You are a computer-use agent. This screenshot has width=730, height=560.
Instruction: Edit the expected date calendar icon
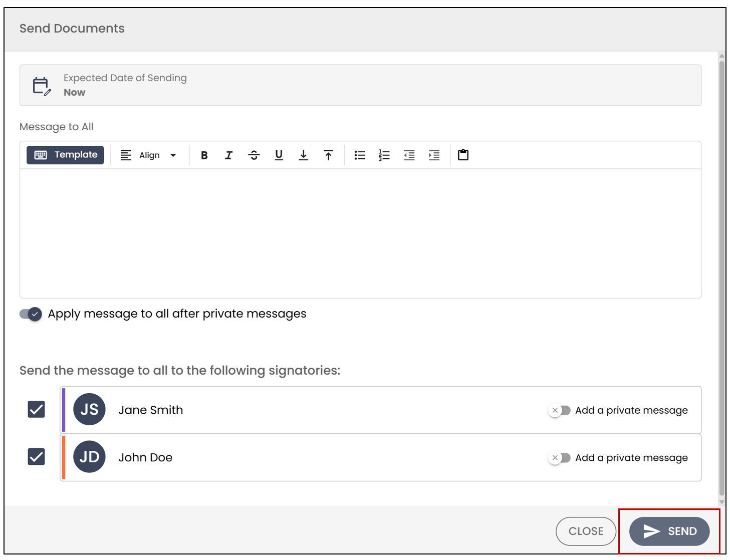coord(42,86)
